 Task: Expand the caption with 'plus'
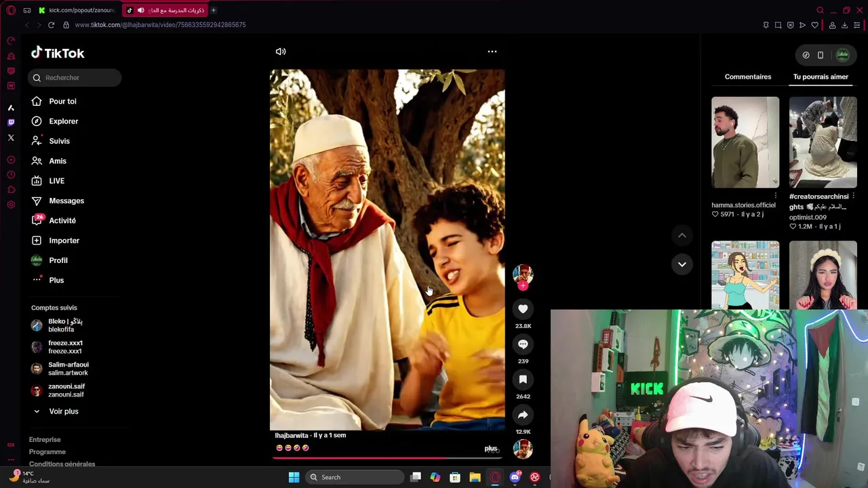click(491, 449)
